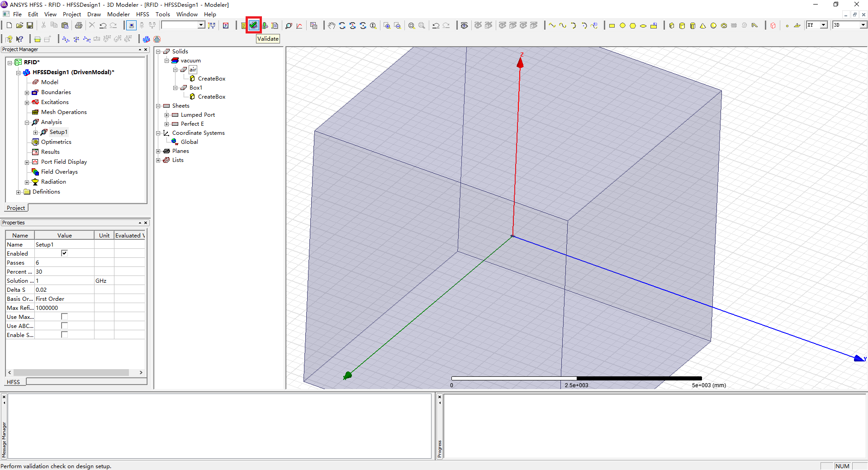Image resolution: width=868 pixels, height=470 pixels.
Task: Open the HFSS menu
Action: click(x=142, y=14)
